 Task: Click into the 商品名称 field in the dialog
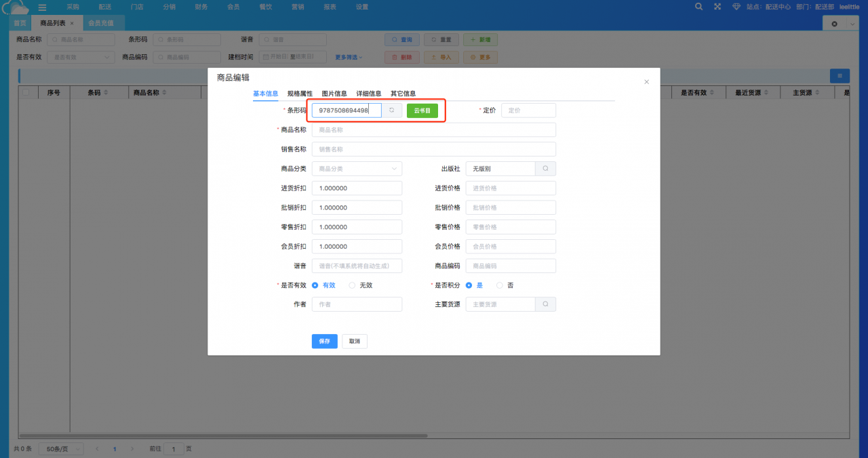(x=434, y=129)
